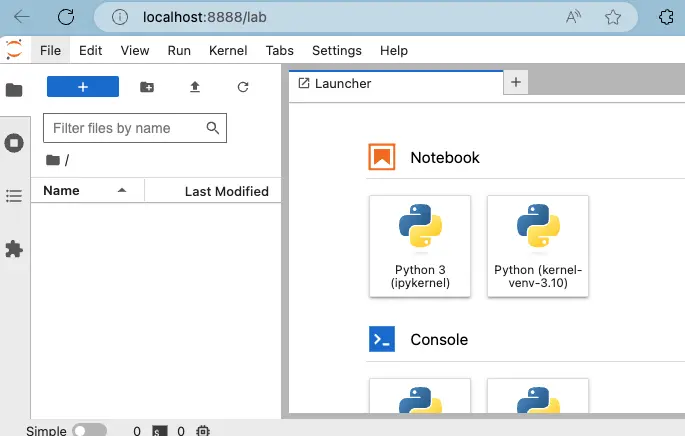Viewport: 685px width, 436px height.
Task: Open a new launcher tab with plus button
Action: coord(516,82)
